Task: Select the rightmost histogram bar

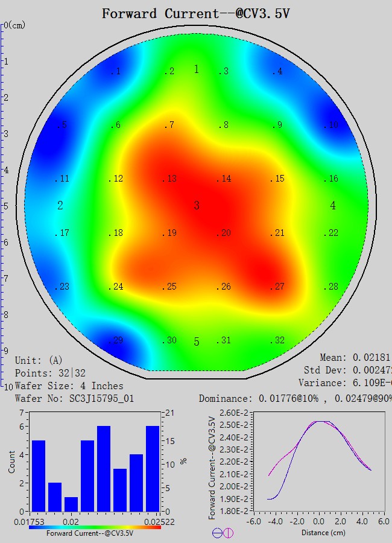Action: click(153, 468)
